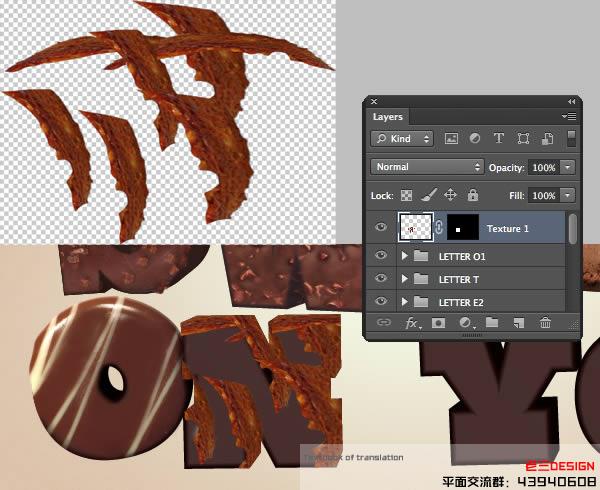This screenshot has width=600, height=490.
Task: Open the Normal blend mode dropdown
Action: tap(427, 167)
